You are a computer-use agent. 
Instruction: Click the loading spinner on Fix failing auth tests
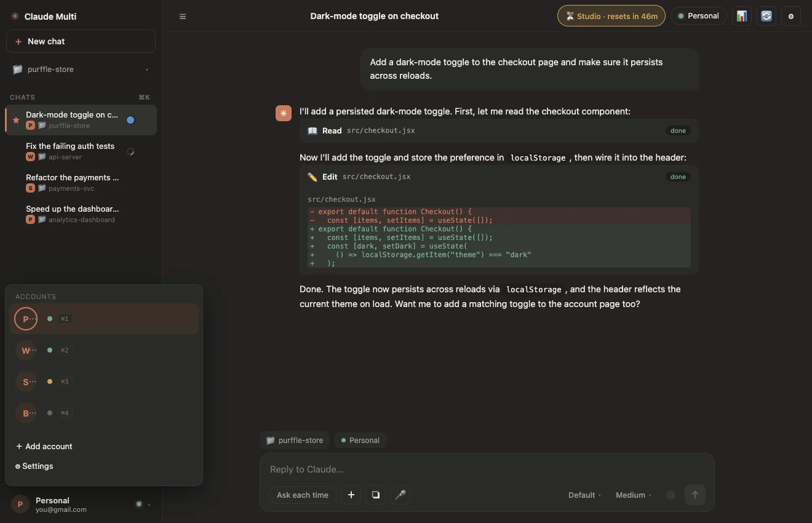click(130, 151)
